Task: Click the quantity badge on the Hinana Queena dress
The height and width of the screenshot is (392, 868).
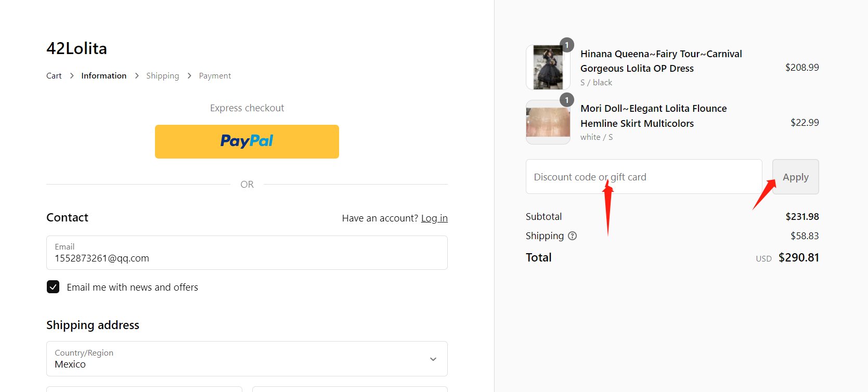Action: [x=567, y=45]
